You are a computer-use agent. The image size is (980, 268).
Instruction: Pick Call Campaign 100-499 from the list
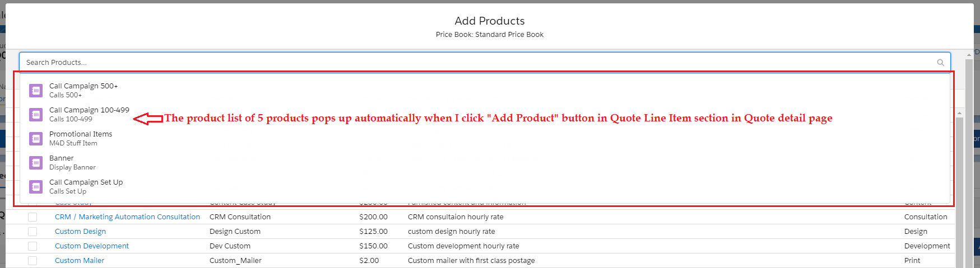(x=89, y=110)
